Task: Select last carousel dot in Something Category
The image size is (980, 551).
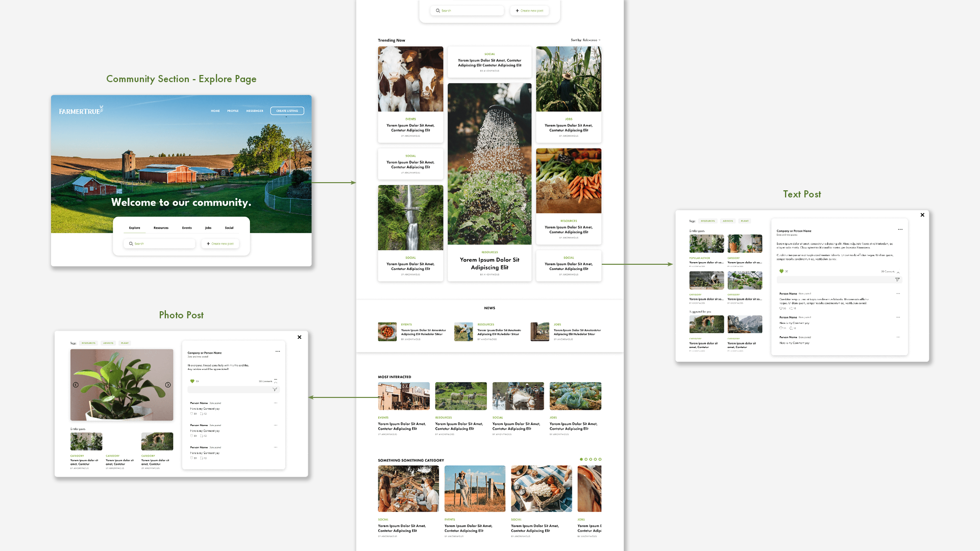Action: tap(600, 459)
